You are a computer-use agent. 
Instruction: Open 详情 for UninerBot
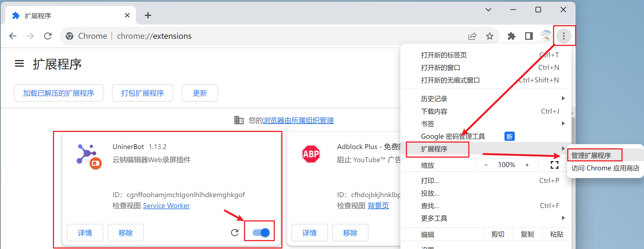(x=85, y=233)
